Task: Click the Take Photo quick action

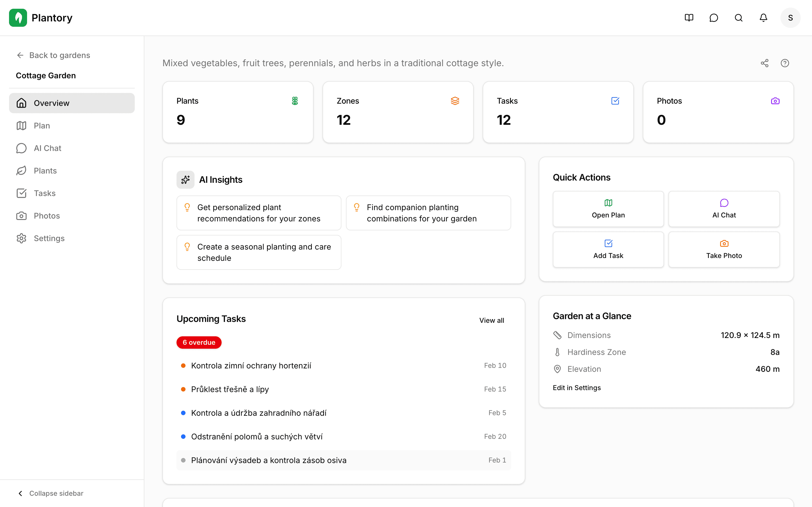Action: coord(723,250)
